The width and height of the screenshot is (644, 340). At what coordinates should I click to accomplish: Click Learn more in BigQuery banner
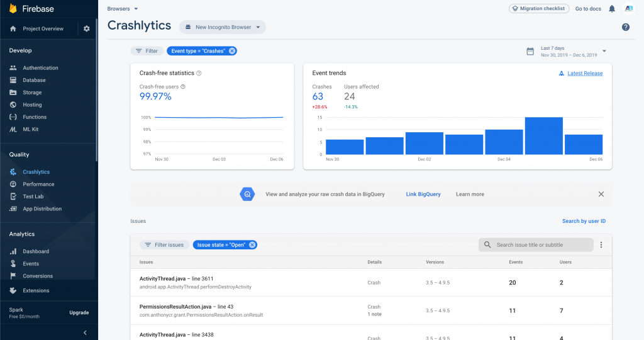coord(470,194)
